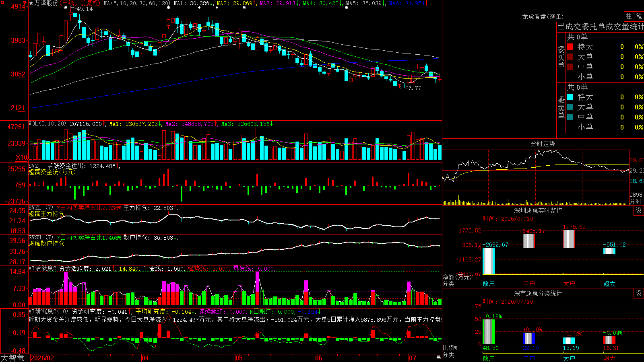
Task: Click the VOL(5,10,20) indicator label
Action: click(x=47, y=124)
